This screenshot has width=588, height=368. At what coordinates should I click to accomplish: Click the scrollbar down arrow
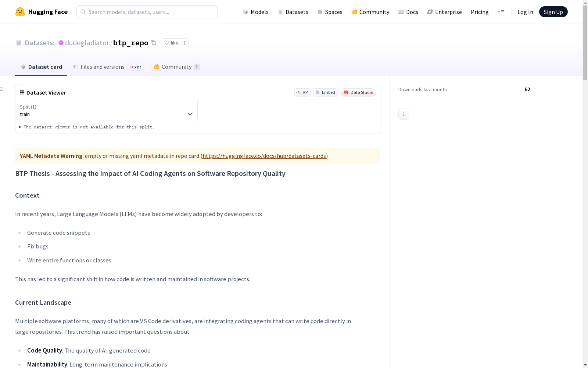click(585, 365)
